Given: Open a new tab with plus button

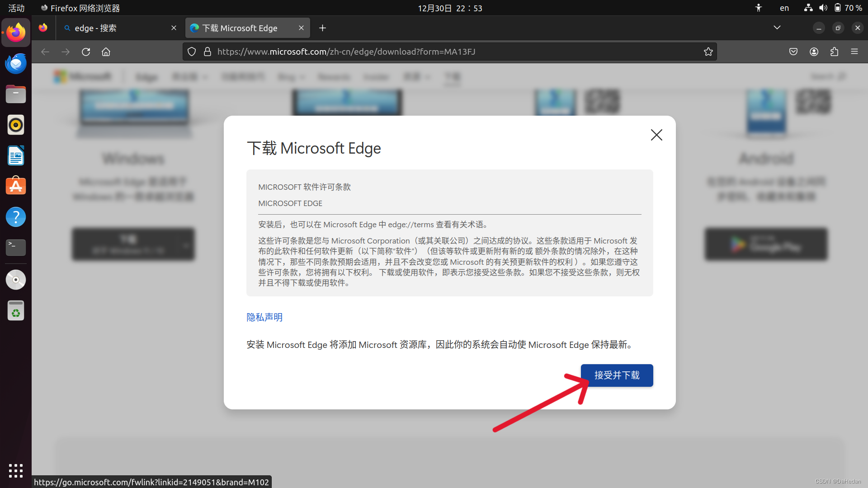Looking at the screenshot, I should [x=322, y=28].
